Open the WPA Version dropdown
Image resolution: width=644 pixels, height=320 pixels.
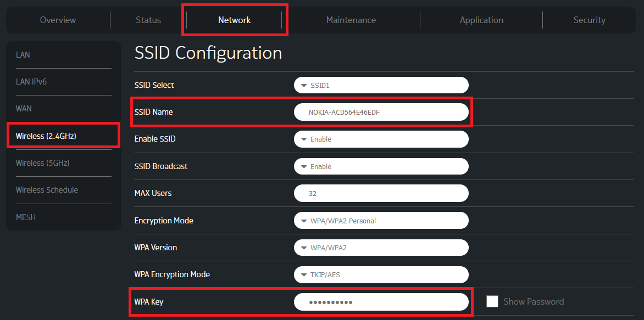tap(381, 248)
